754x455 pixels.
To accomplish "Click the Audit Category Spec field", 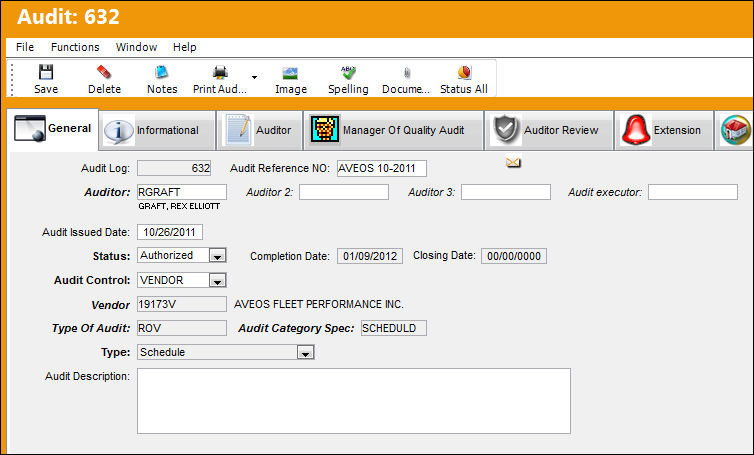I will click(x=394, y=329).
